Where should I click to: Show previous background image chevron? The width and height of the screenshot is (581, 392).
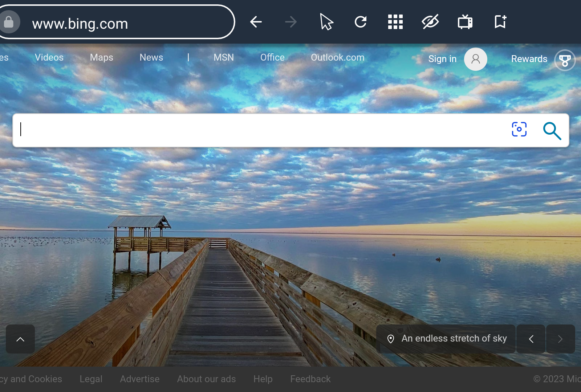tap(531, 339)
